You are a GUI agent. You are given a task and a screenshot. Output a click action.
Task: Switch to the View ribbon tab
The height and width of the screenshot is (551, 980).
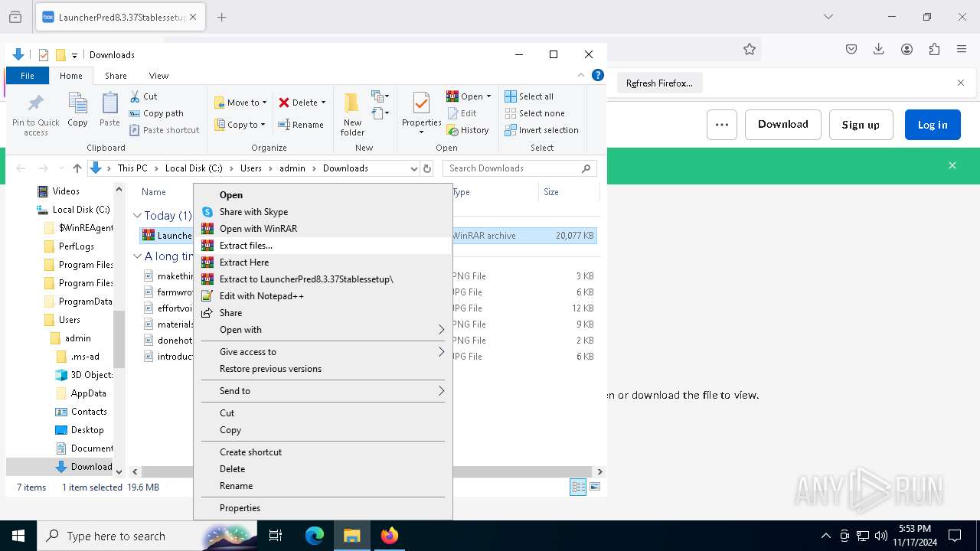click(x=158, y=76)
